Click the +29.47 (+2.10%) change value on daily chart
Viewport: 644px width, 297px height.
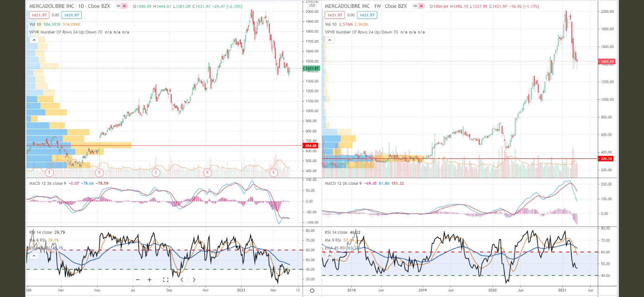click(x=228, y=7)
